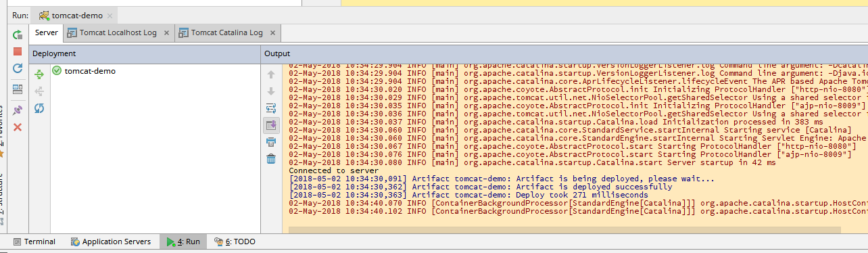Click the Up the stack trace arrow
Viewport: 868px width, 253px height.
pos(271,74)
